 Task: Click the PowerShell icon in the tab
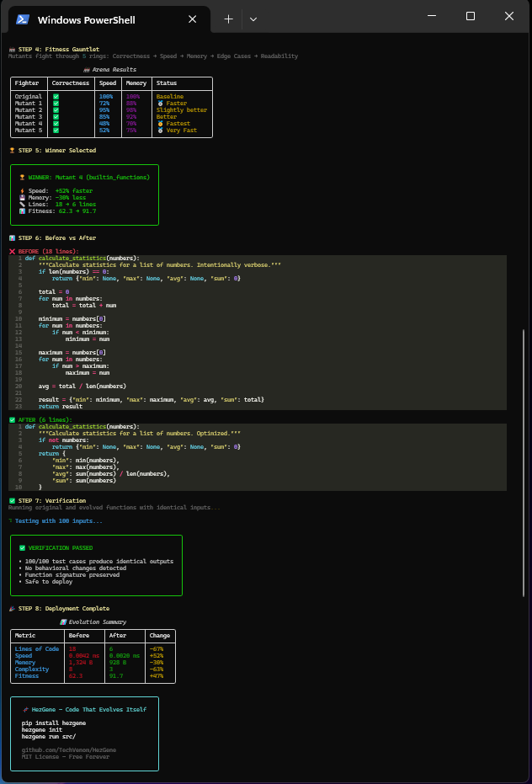click(22, 19)
